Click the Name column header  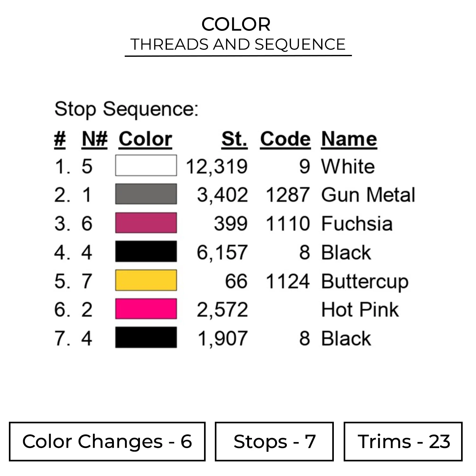pyautogui.click(x=349, y=139)
